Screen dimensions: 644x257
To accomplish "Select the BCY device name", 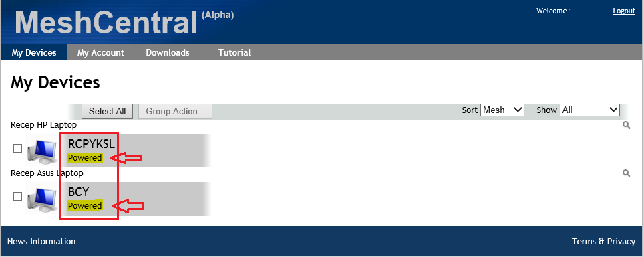I will pyautogui.click(x=79, y=191).
